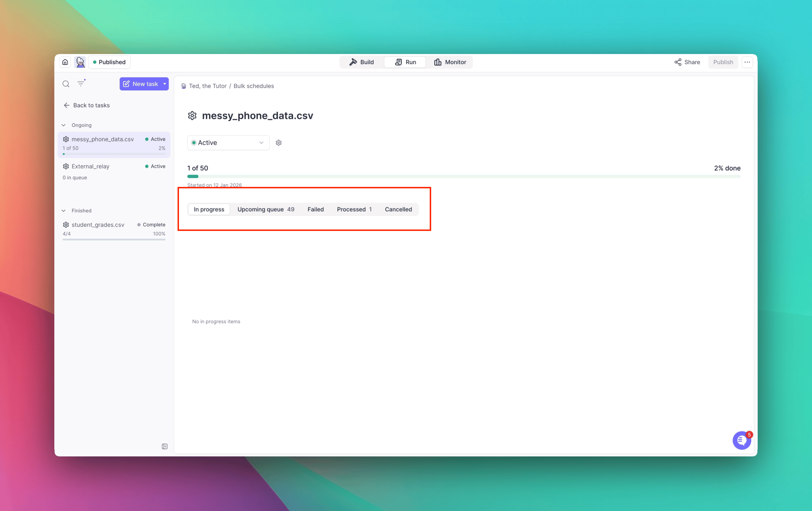The height and width of the screenshot is (511, 812).
Task: Click 'No in progress items' text
Action: point(216,322)
